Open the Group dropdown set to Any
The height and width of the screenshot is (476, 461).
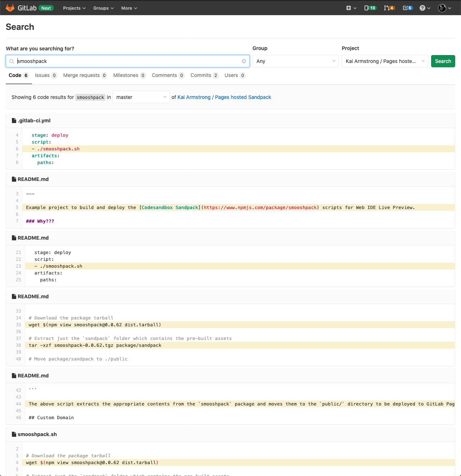[x=295, y=61]
